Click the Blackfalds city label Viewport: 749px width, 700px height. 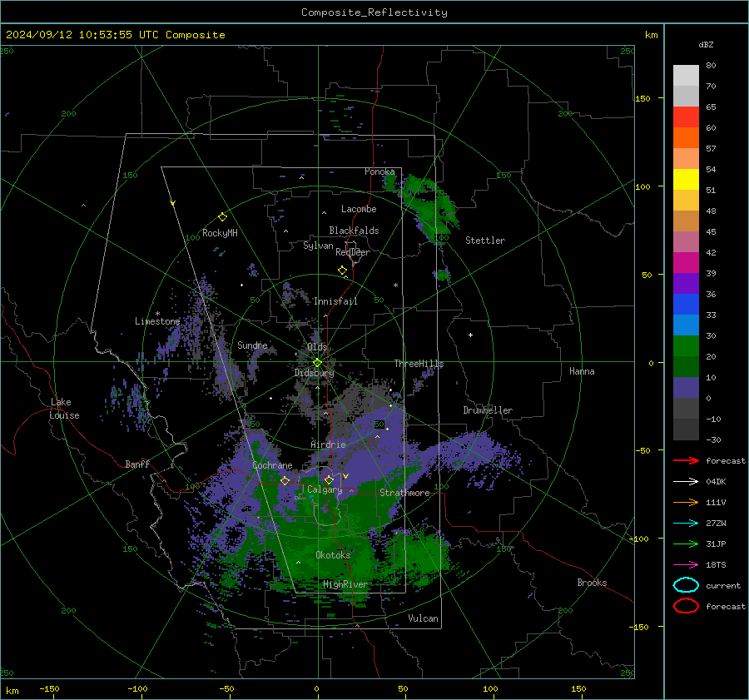(354, 231)
